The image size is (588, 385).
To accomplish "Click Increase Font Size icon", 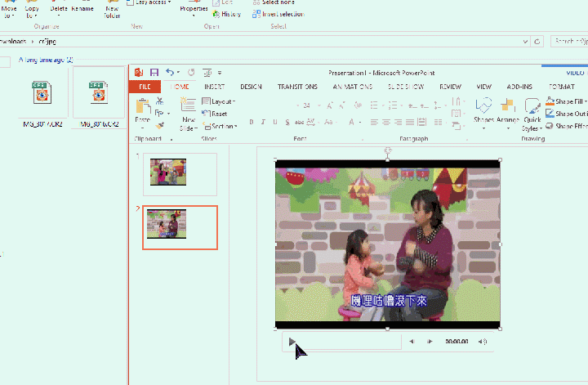I will coord(330,105).
